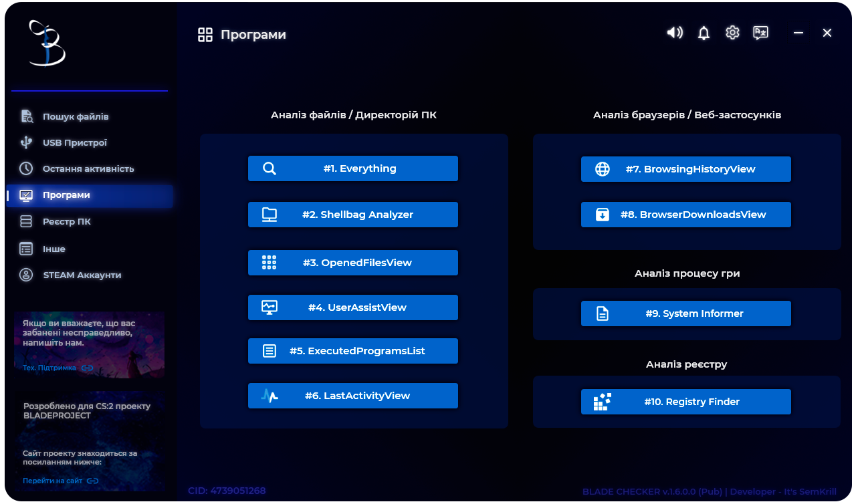
Task: Click the globe icon on BrowsingHistoryView
Action: [603, 169]
